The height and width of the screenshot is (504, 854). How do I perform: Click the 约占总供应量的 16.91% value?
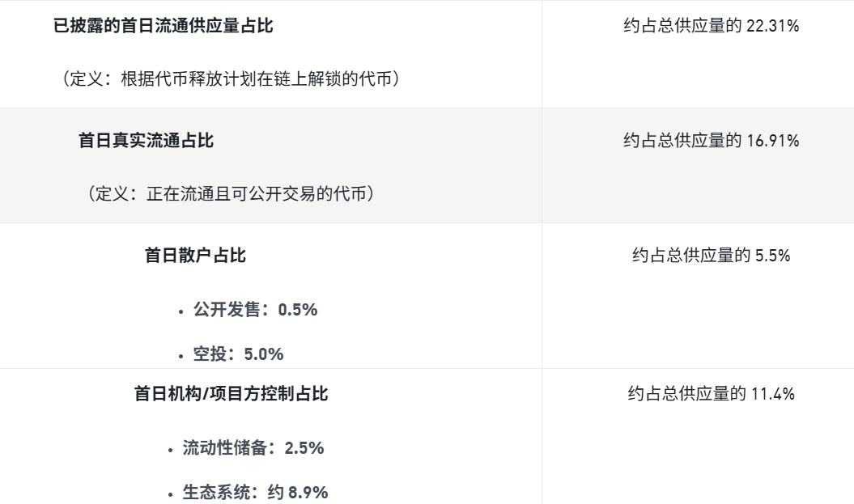pyautogui.click(x=711, y=141)
